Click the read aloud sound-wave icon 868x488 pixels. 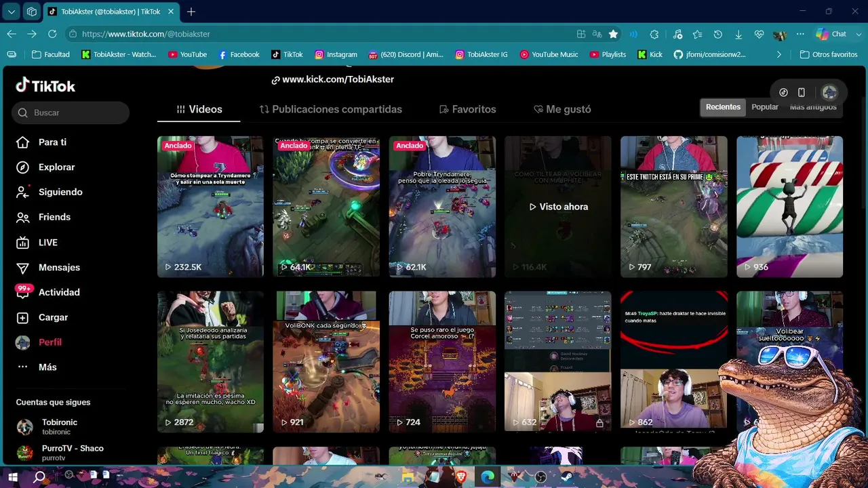click(633, 34)
